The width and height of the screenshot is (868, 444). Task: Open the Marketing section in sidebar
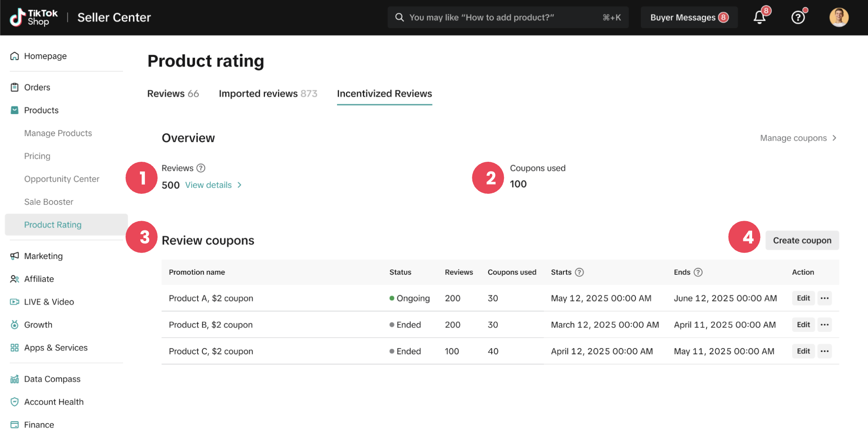tap(43, 256)
